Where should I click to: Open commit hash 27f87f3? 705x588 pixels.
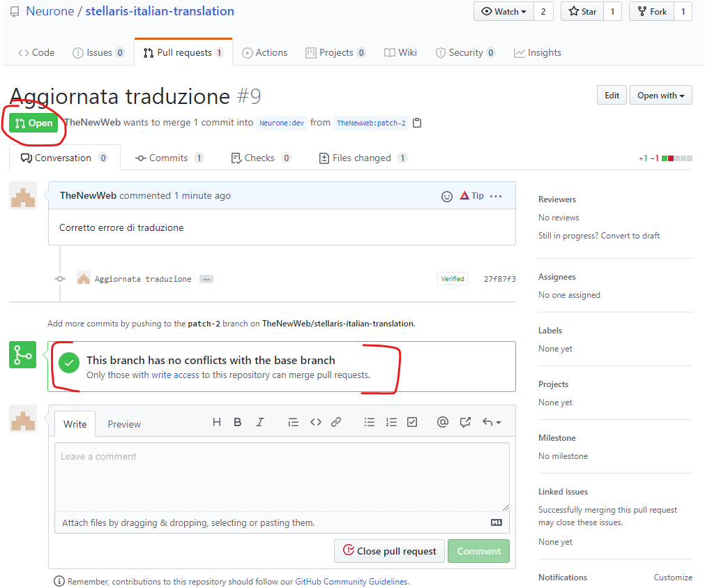[x=499, y=279]
